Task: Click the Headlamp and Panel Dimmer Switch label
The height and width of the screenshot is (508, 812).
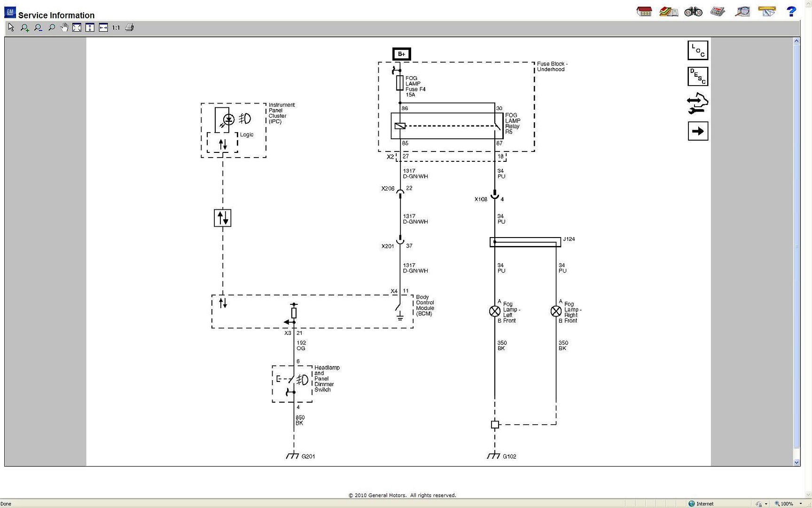Action: 327,379
